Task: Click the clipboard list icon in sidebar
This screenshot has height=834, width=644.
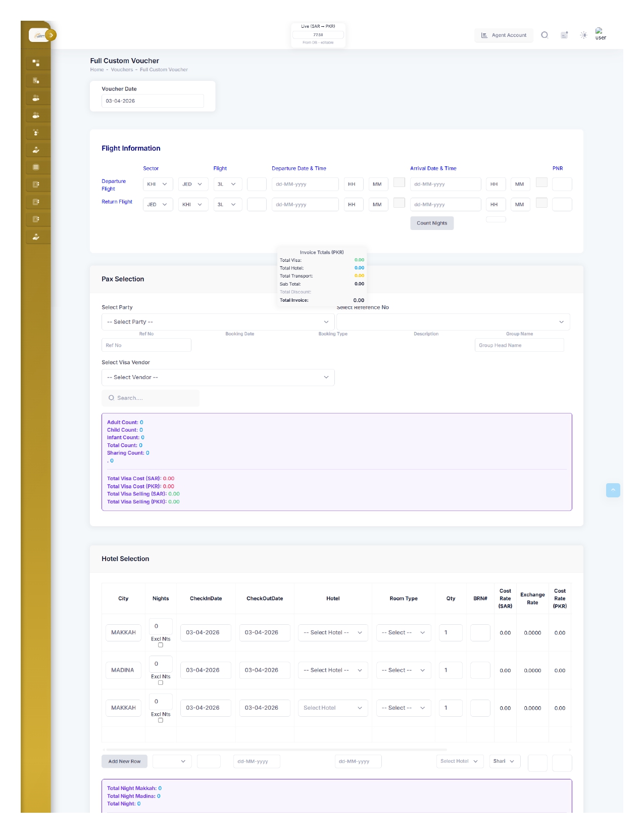Action: tap(36, 80)
